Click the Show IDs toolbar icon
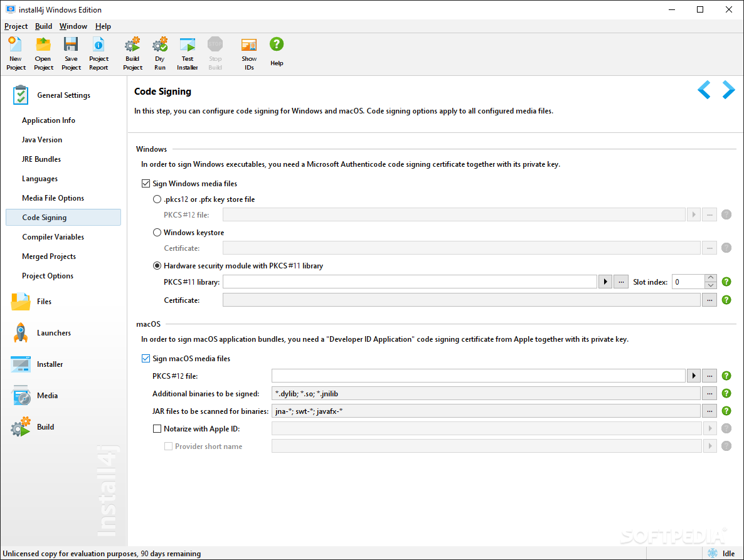Image resolution: width=744 pixels, height=560 pixels. click(249, 53)
